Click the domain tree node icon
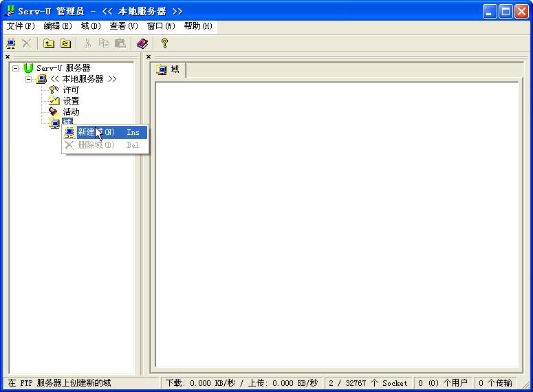The height and width of the screenshot is (392, 533). click(54, 122)
